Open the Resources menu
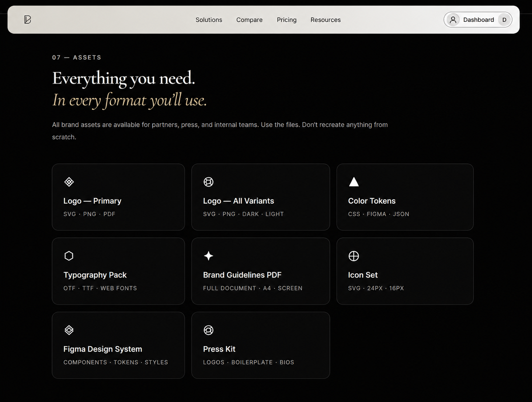Image resolution: width=532 pixels, height=402 pixels. (326, 20)
